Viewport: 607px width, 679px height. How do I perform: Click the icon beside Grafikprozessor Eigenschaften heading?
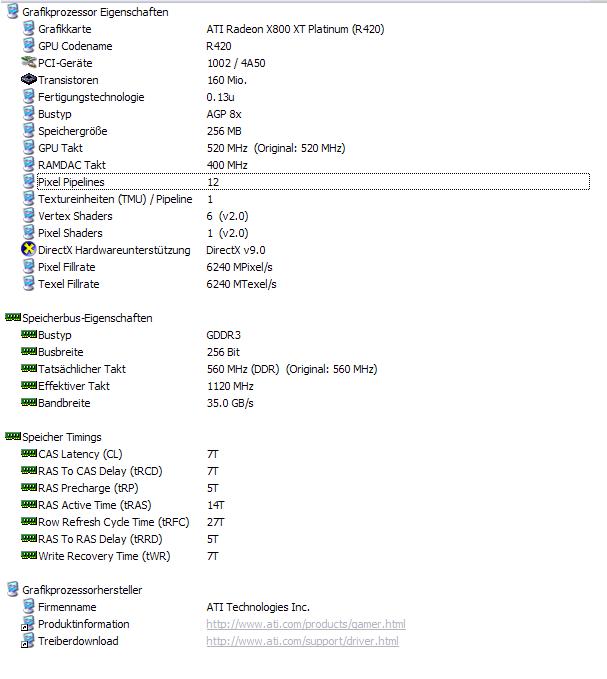point(13,12)
